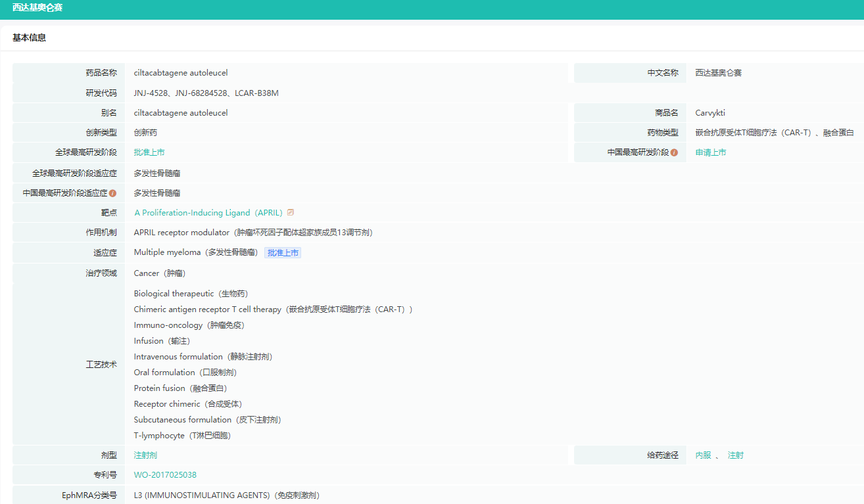Image resolution: width=864 pixels, height=504 pixels.
Task: Click the Multiple myeloma（多发性骨髓瘤）indication text
Action: [197, 252]
